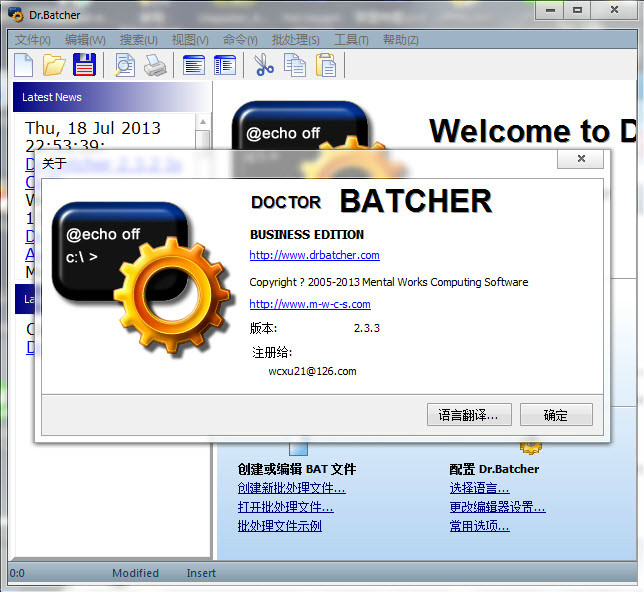Click the 选择语言... link
The width and height of the screenshot is (644, 592).
point(479,488)
